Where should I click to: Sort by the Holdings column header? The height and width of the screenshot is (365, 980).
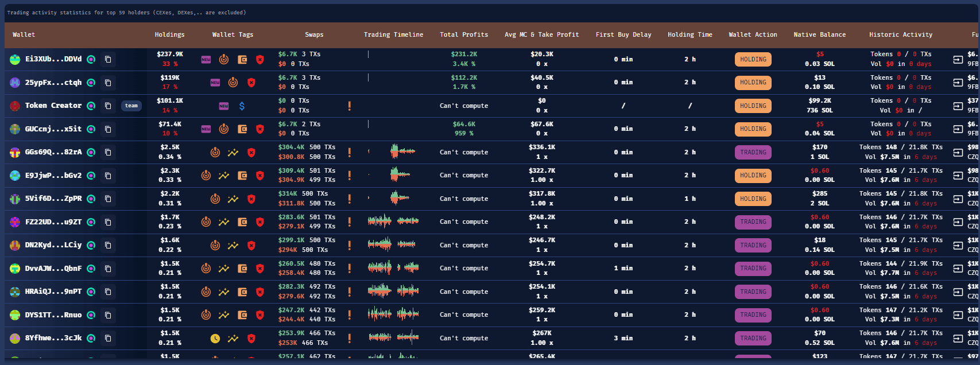(x=169, y=34)
